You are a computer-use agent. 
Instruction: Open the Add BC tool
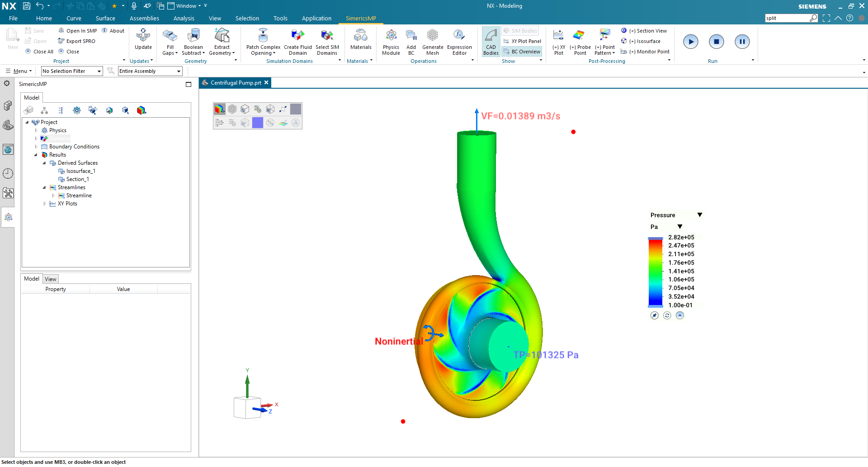(411, 41)
